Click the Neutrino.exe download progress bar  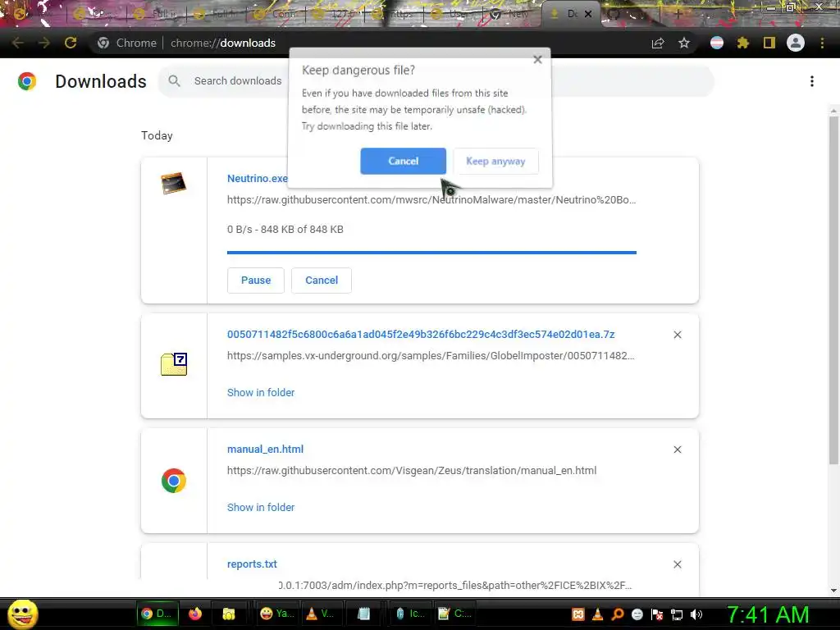431,253
